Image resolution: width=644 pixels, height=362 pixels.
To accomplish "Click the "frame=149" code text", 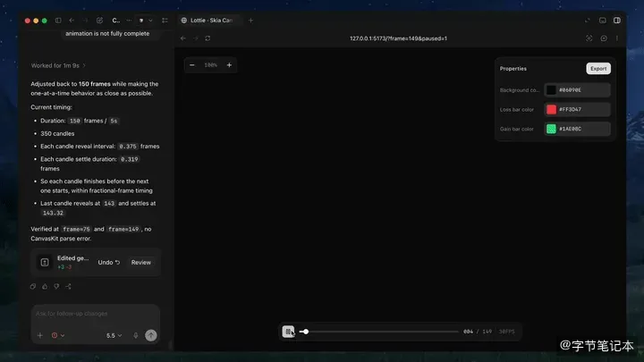I will pyautogui.click(x=123, y=229).
